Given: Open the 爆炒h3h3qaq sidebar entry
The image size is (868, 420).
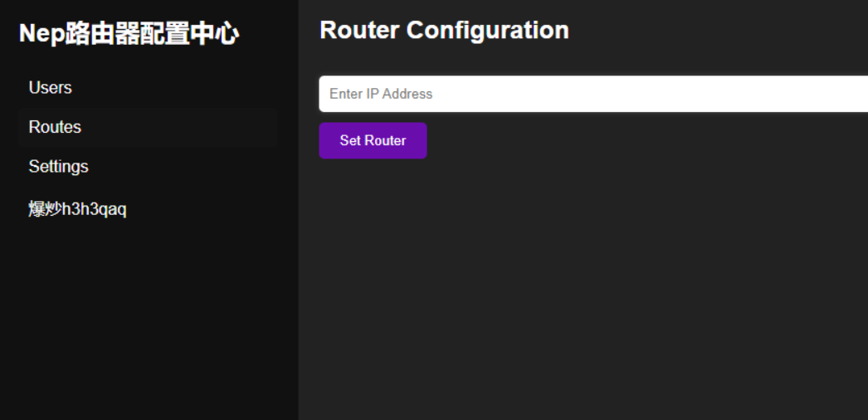Looking at the screenshot, I should tap(77, 209).
